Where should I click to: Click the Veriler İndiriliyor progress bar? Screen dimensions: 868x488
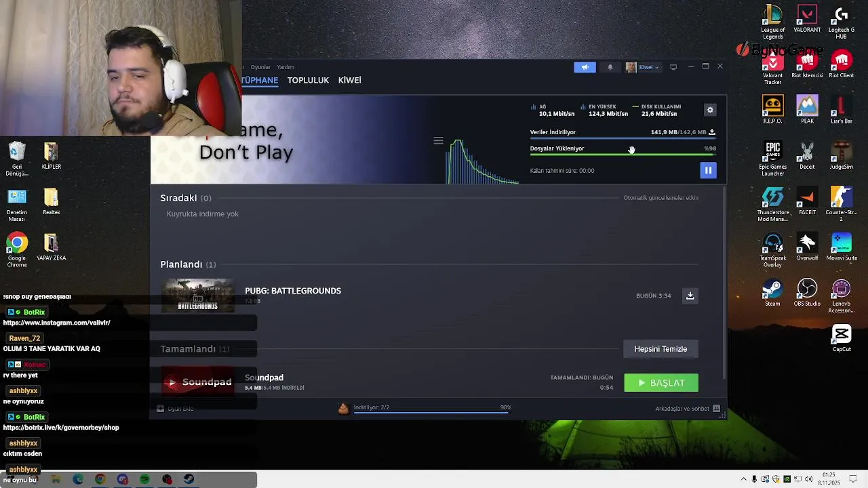(623, 138)
